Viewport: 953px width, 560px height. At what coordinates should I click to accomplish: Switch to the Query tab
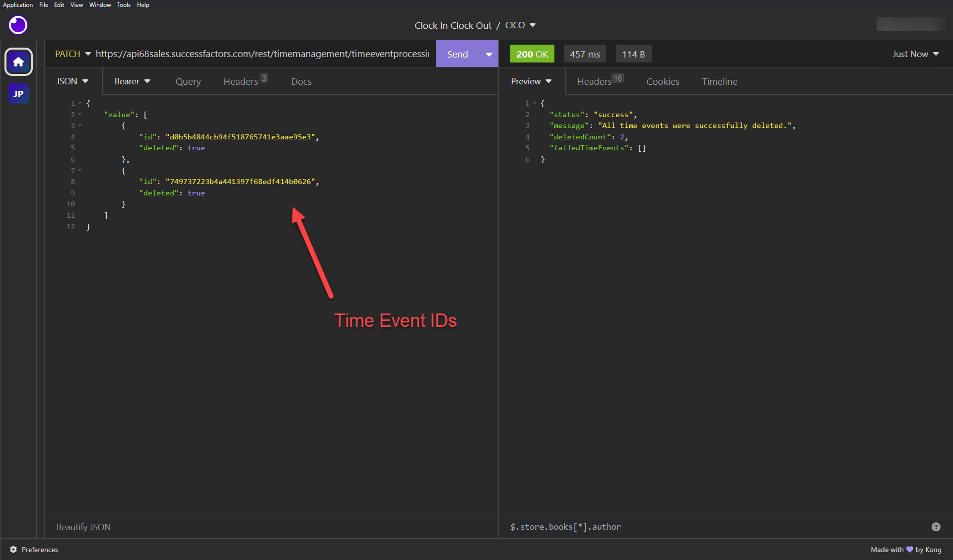tap(188, 81)
